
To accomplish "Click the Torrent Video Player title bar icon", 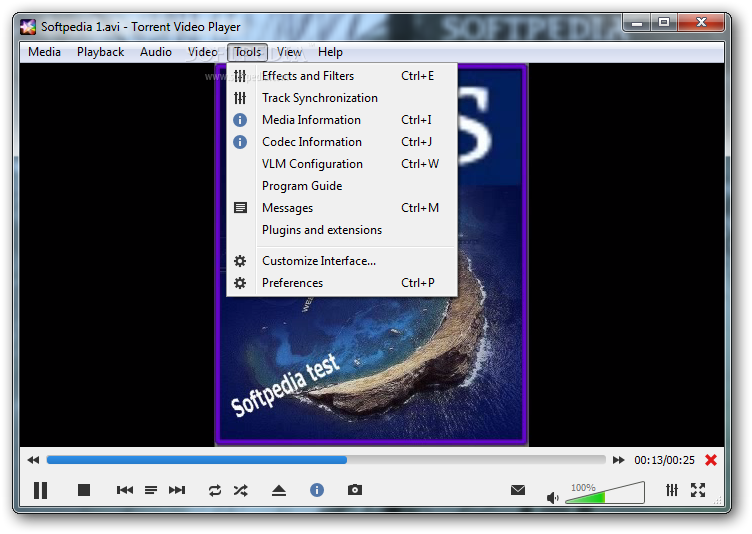I will (x=28, y=27).
